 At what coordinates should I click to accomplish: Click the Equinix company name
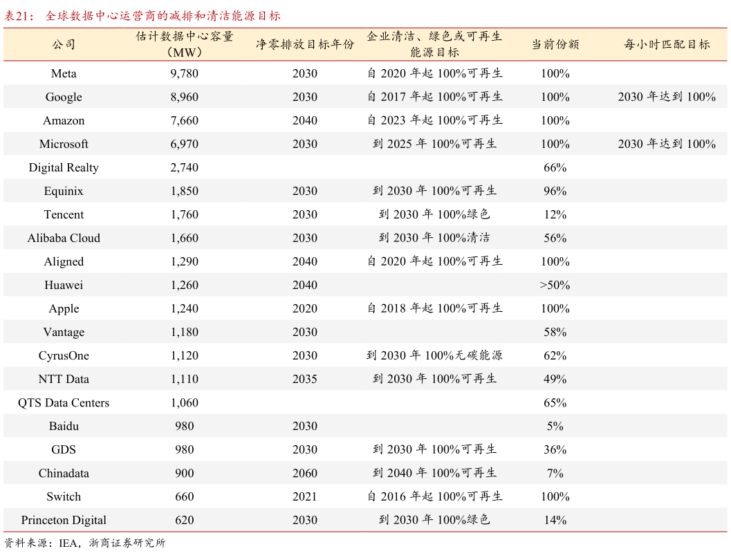[x=64, y=191]
